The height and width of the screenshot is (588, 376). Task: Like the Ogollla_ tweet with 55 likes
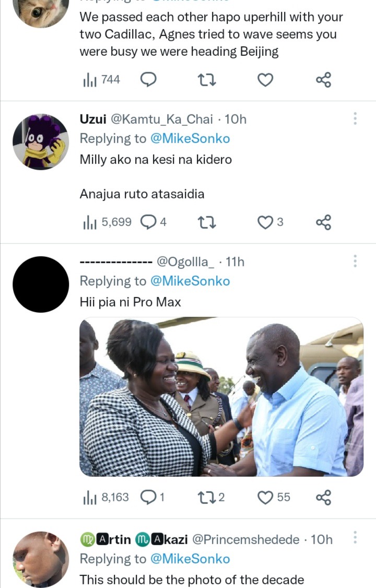click(x=266, y=497)
